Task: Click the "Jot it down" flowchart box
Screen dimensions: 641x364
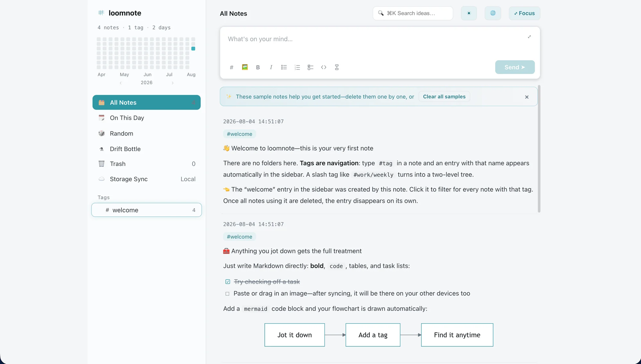Action: [295, 335]
